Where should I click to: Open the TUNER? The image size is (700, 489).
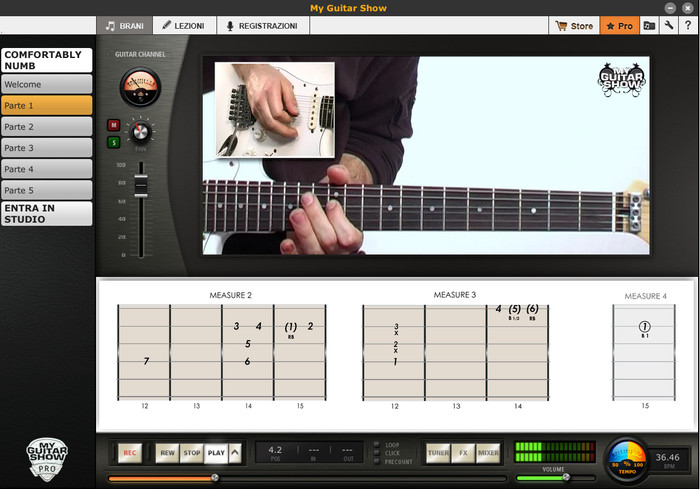[438, 453]
